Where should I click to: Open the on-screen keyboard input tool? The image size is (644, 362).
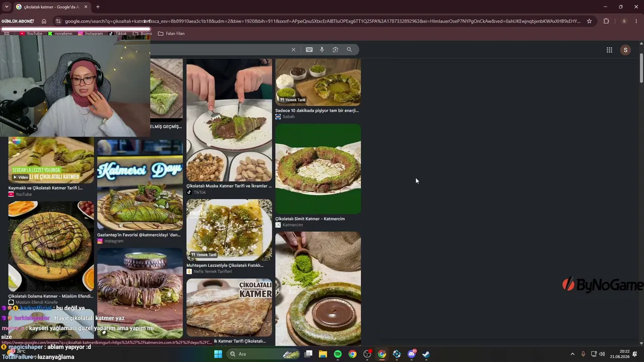tap(309, 50)
